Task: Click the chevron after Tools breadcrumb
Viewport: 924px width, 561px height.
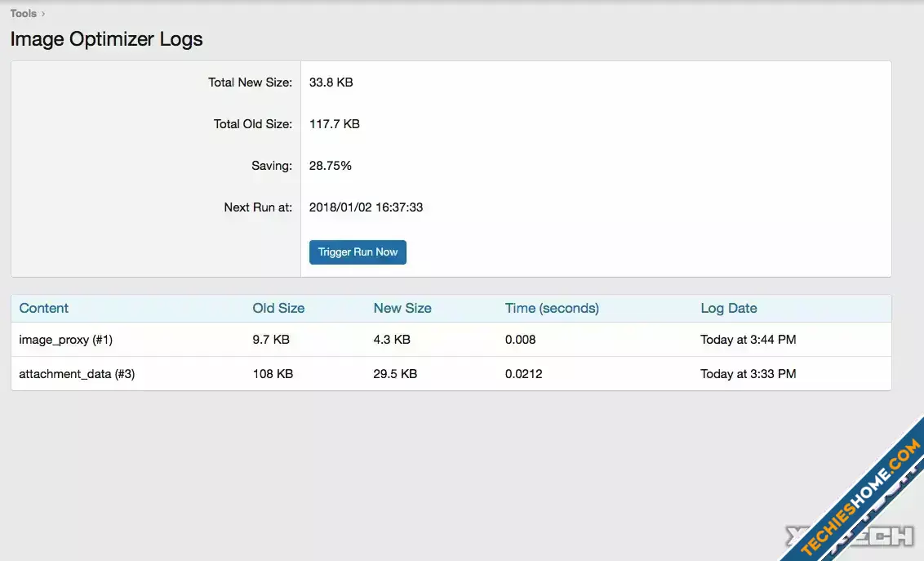Action: [43, 13]
